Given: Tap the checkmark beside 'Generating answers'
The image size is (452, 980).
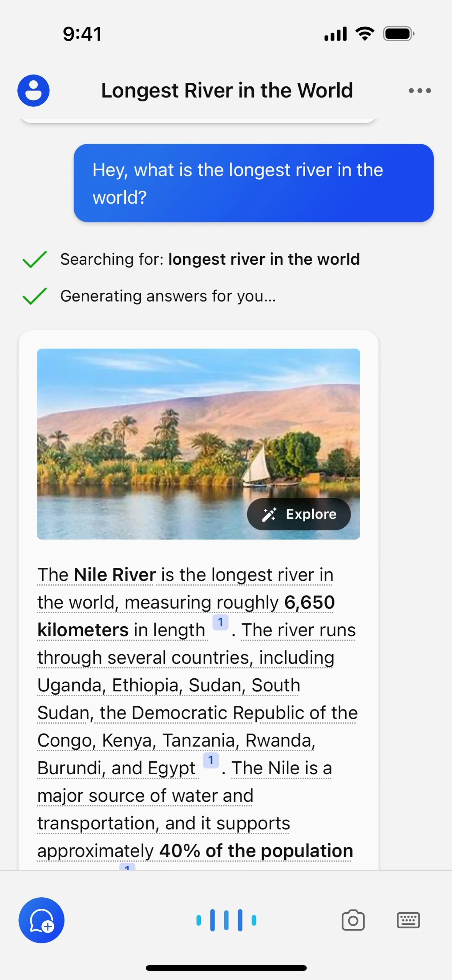Looking at the screenshot, I should point(35,296).
